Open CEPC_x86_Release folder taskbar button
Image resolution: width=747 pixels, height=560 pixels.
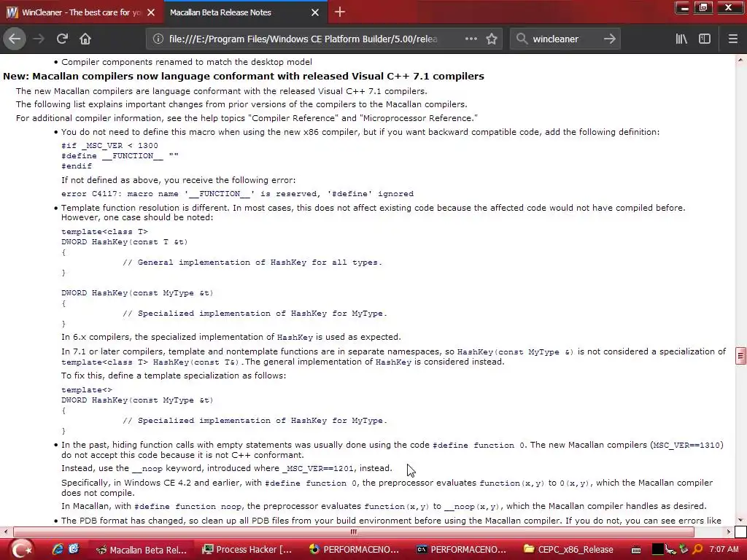[568, 550]
